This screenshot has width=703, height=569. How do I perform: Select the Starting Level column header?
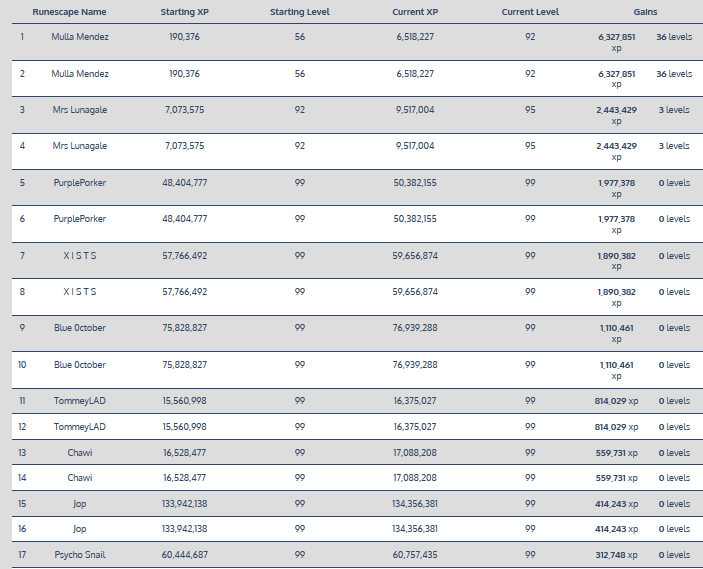pyautogui.click(x=299, y=12)
